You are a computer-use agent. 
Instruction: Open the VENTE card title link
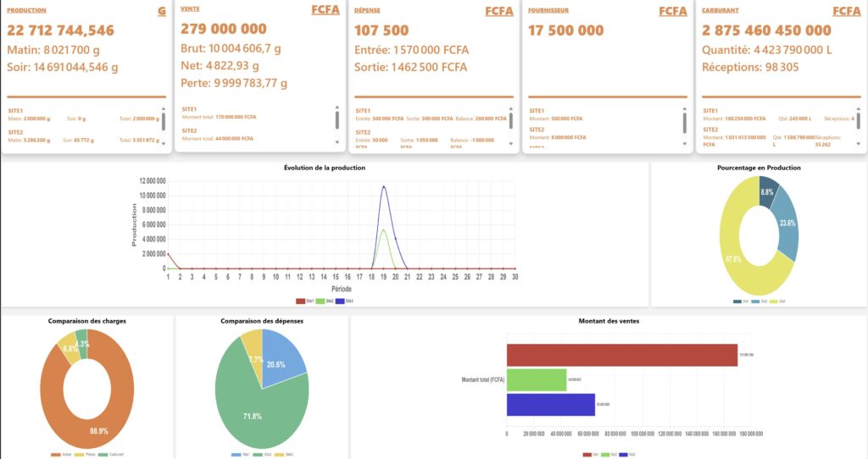point(190,8)
